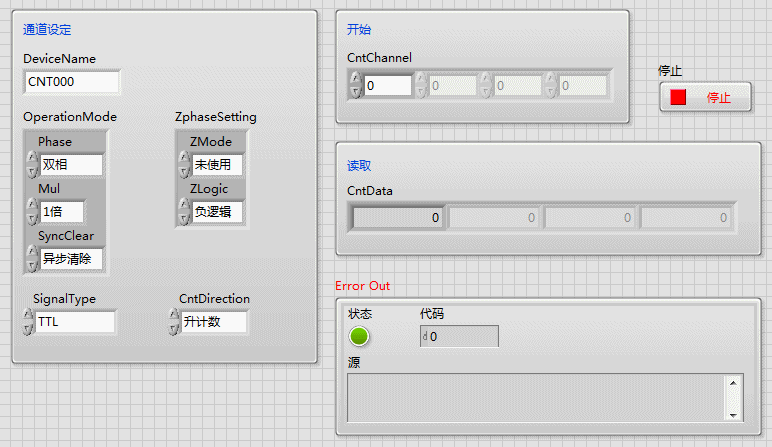
Task: Click the first CntChannel value field
Action: tap(387, 86)
